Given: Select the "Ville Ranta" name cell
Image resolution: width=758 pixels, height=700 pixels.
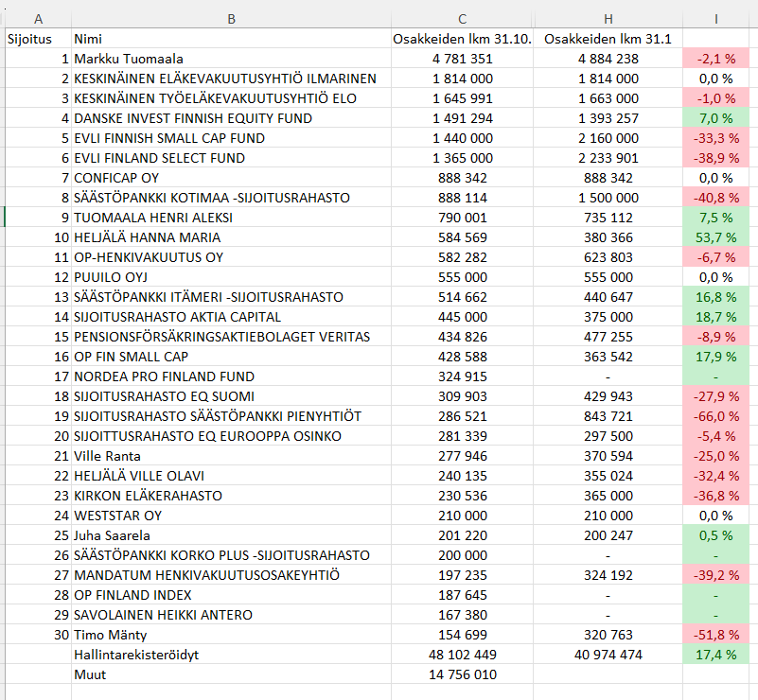Looking at the screenshot, I should pos(231,456).
